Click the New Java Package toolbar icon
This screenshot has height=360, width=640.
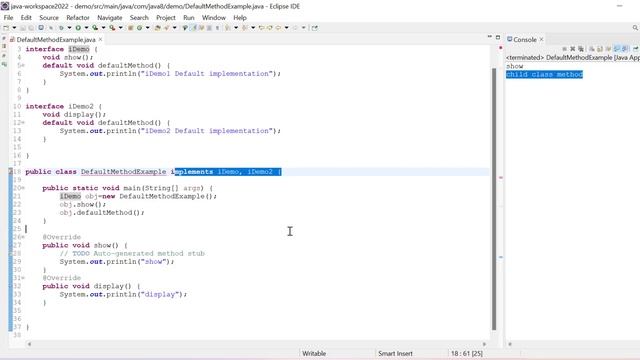point(131,28)
